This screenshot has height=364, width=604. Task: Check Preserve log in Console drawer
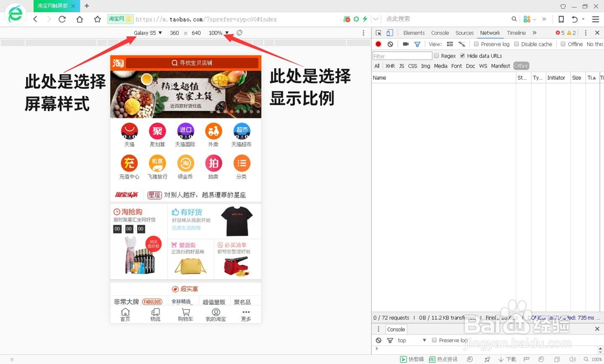pos(434,340)
